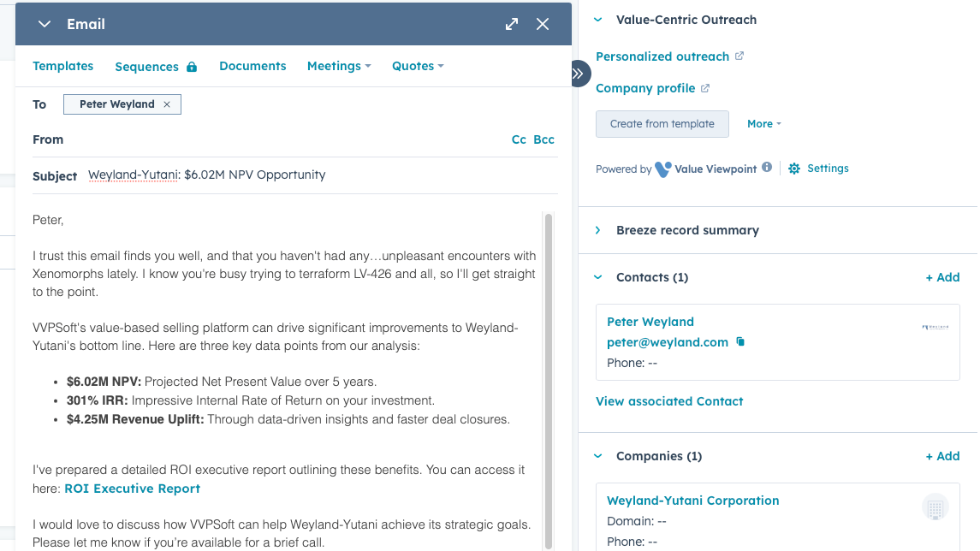980x551 pixels.
Task: Click the Weyland-Yutani company placeholder icon
Action: pyautogui.click(x=935, y=507)
